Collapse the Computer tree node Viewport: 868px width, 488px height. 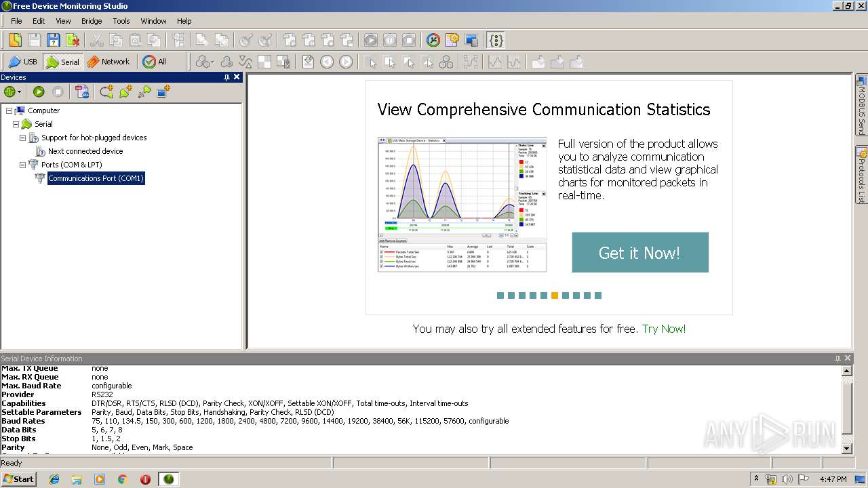pos(9,110)
